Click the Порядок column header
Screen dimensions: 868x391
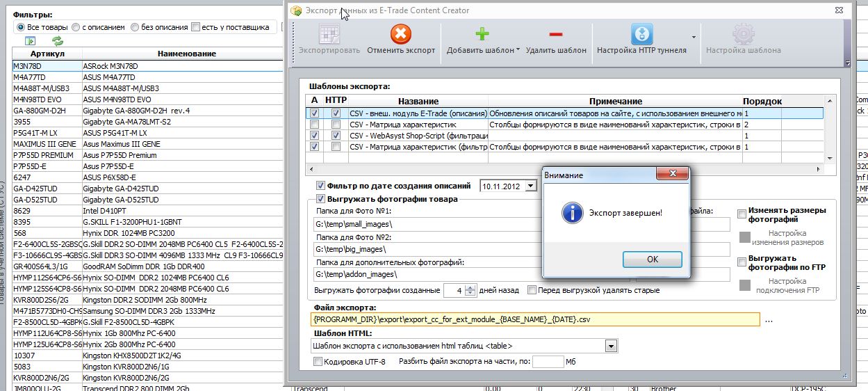point(762,101)
